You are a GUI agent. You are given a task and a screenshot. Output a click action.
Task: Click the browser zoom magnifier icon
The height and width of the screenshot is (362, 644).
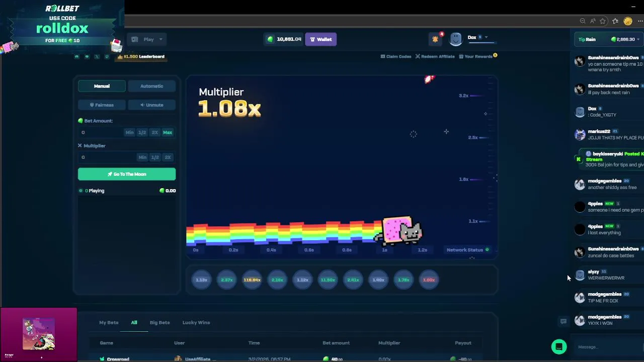pyautogui.click(x=583, y=21)
